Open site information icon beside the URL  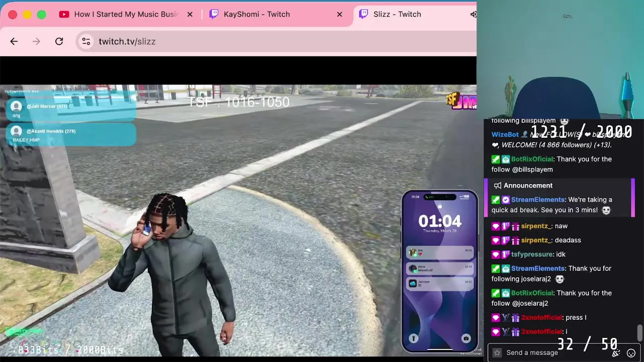[86, 42]
